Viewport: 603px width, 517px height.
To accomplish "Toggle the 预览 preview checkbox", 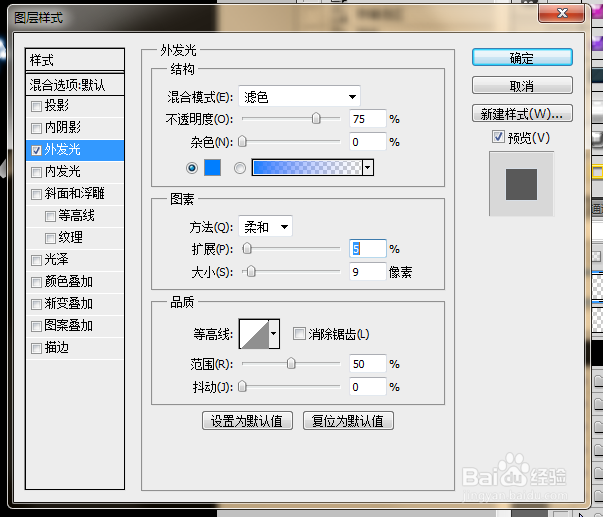I will (498, 137).
